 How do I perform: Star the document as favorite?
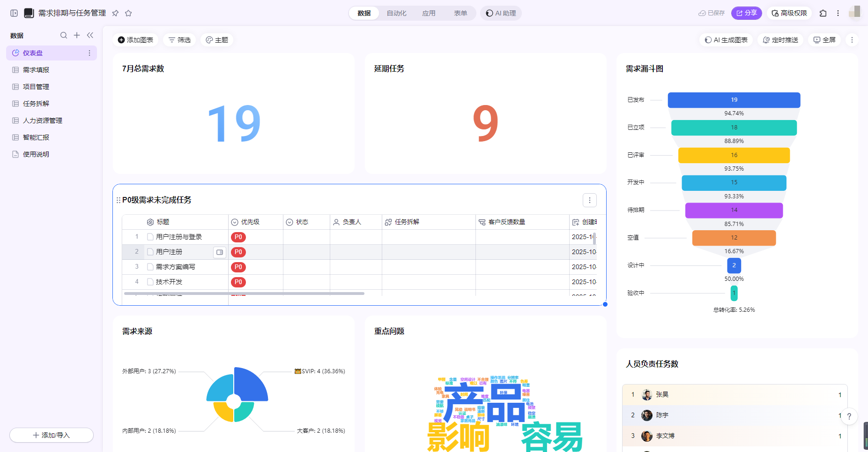tap(128, 13)
